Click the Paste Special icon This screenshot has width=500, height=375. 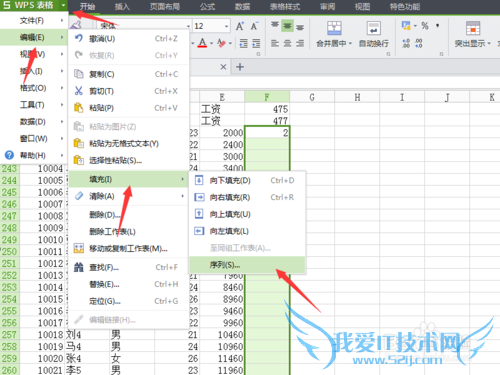79,160
